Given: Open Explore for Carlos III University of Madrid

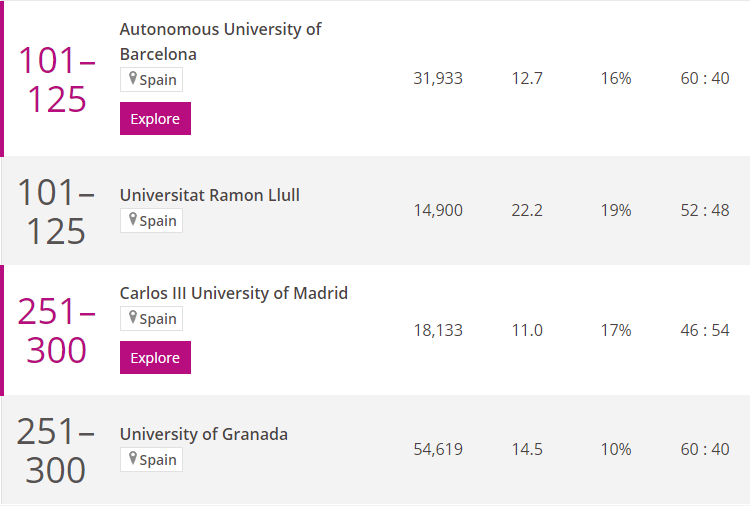Looking at the screenshot, I should [155, 358].
